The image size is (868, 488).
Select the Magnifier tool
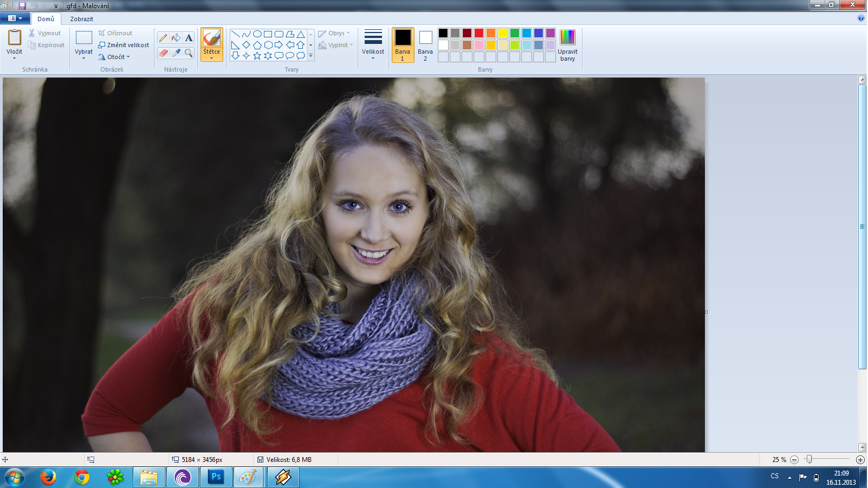coord(189,53)
